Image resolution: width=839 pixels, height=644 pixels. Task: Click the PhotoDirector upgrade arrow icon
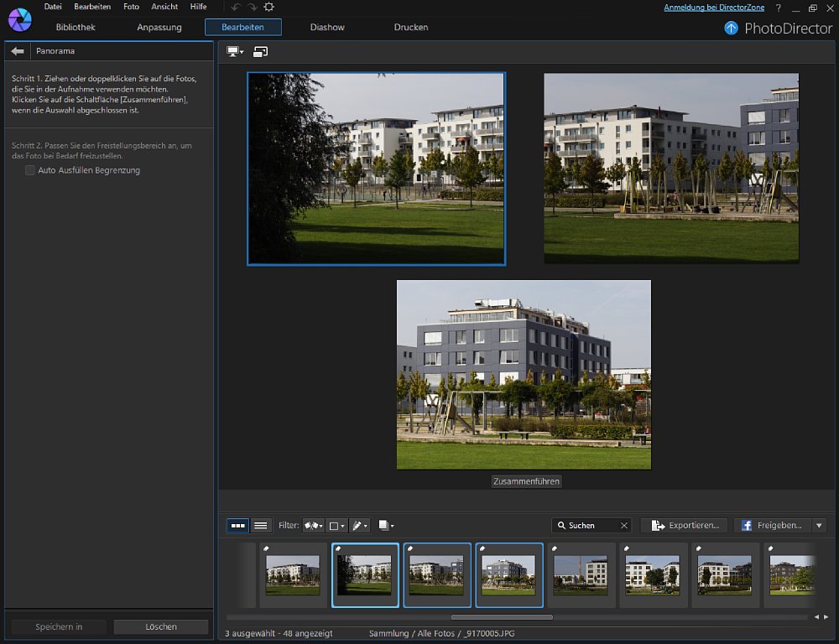731,28
